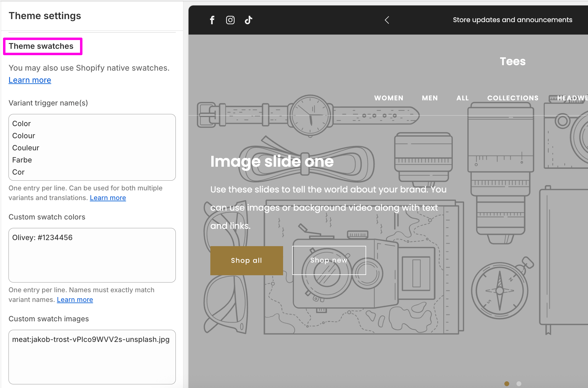Open the Facebook social icon

tap(212, 20)
